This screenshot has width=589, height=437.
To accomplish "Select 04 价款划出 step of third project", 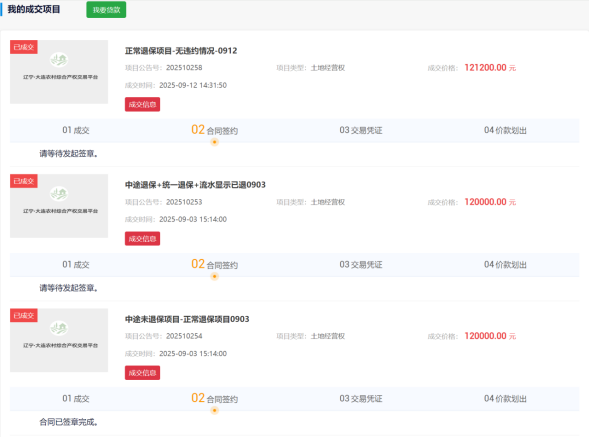I will (x=505, y=399).
